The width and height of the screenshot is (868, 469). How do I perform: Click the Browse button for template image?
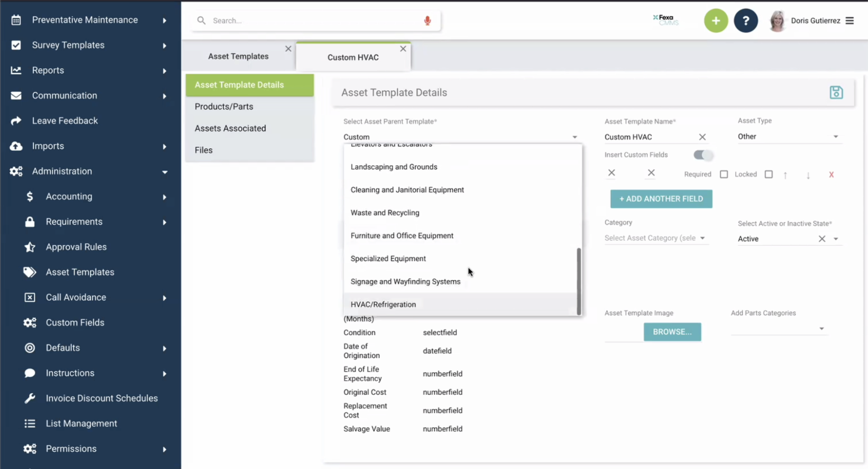tap(672, 332)
